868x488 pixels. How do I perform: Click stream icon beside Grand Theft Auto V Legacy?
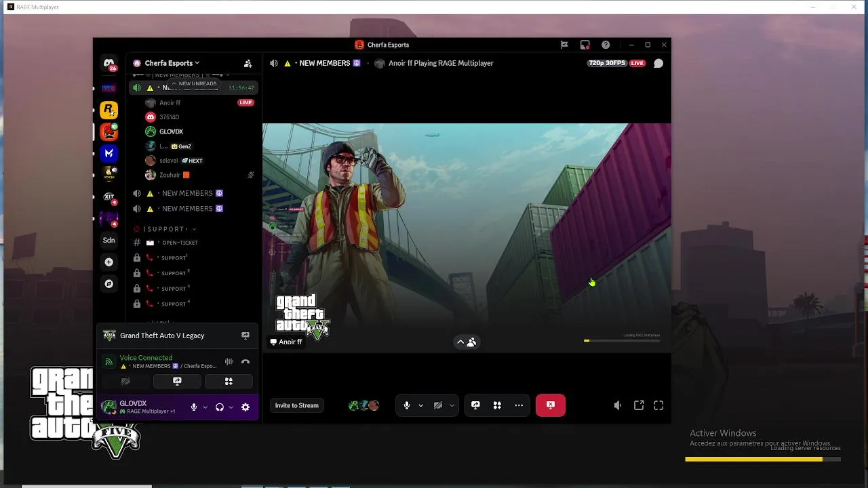245,335
